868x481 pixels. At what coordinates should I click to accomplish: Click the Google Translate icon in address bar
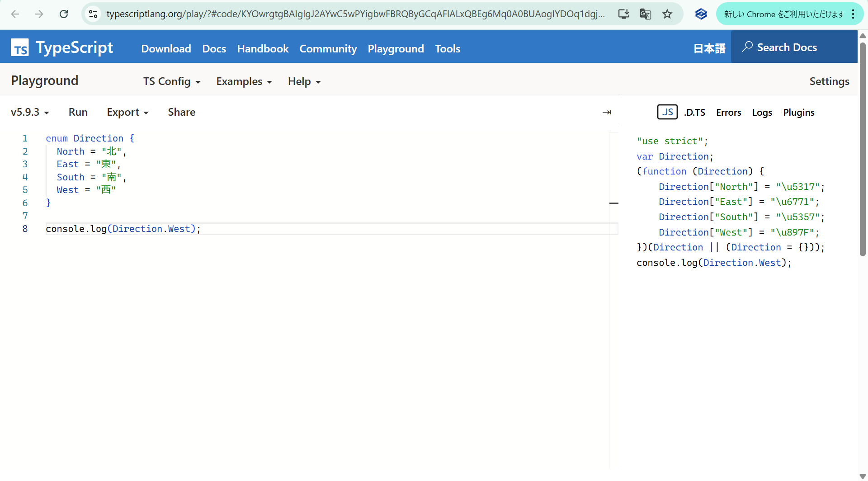646,14
